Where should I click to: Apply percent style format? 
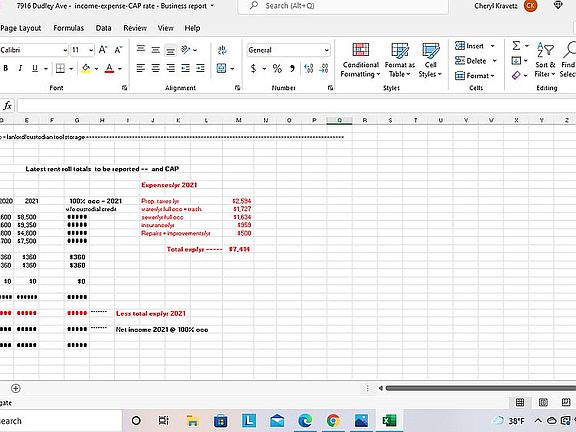coord(277,68)
